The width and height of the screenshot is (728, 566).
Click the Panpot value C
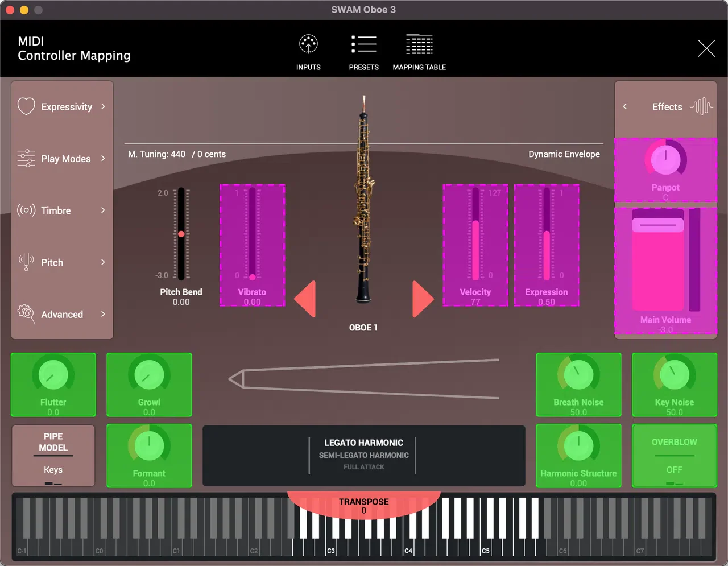tap(665, 197)
